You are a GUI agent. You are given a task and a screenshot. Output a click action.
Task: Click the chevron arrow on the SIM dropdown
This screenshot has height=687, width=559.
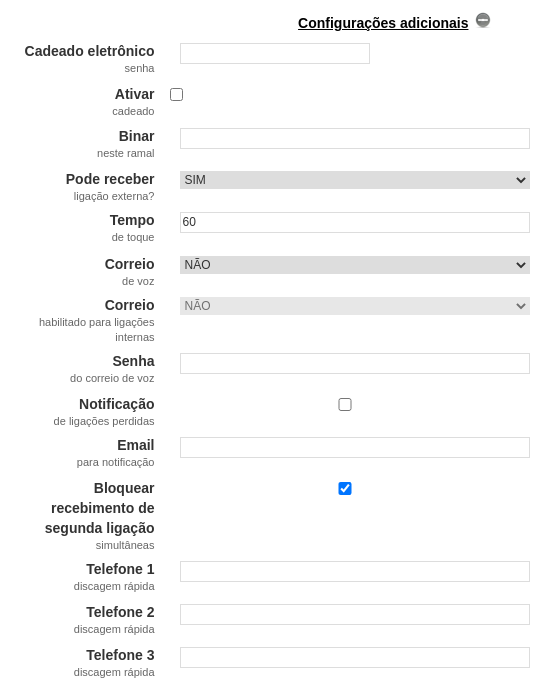click(520, 180)
